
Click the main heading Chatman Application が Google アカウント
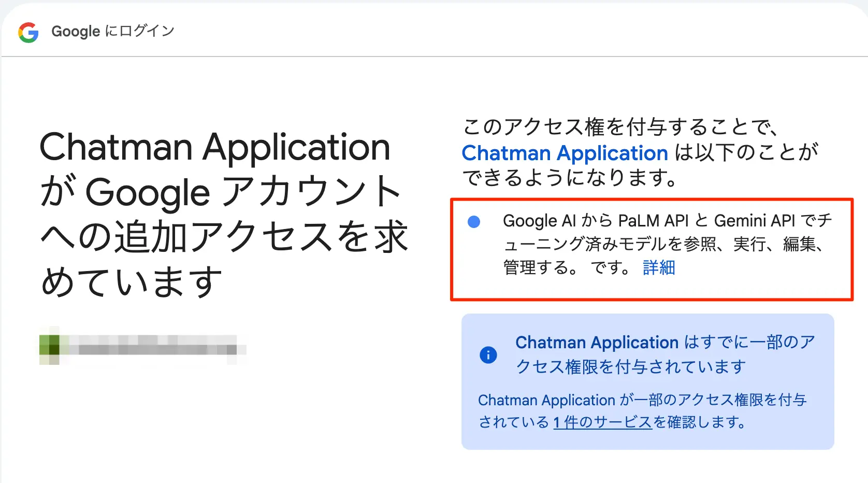pos(224,214)
